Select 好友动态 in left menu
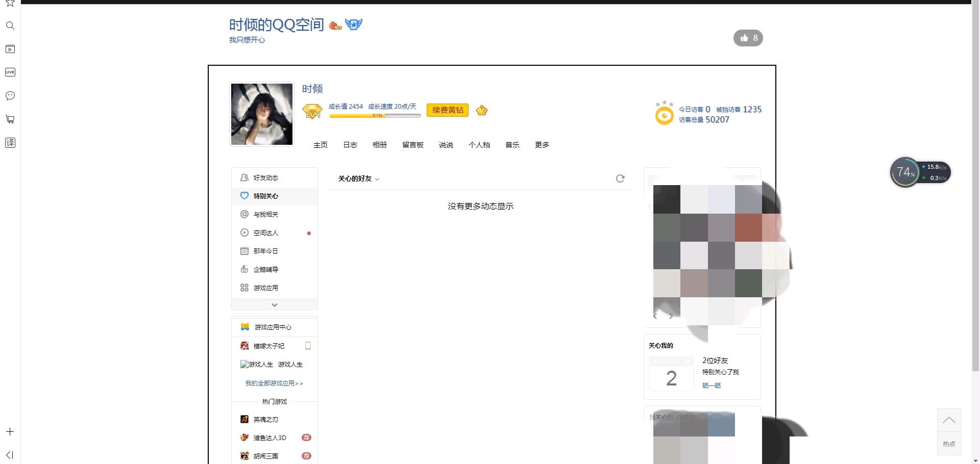The image size is (980, 464). pos(275,178)
